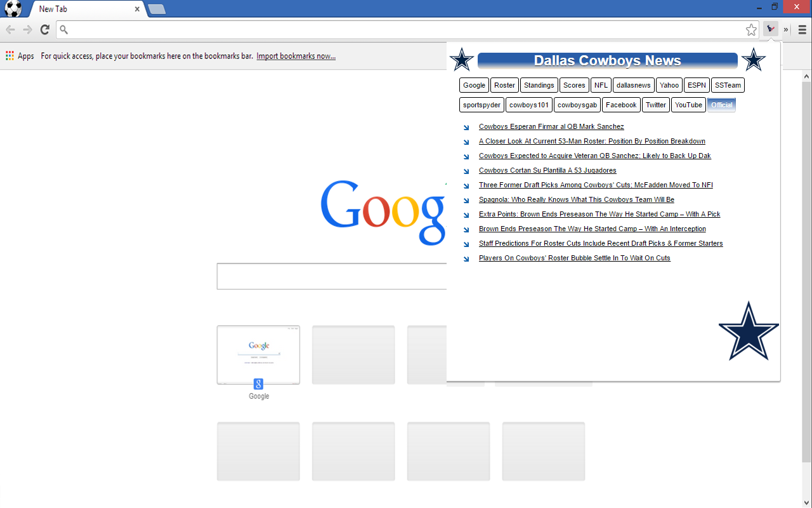Open the dallasnews button
This screenshot has height=508, width=812.
tap(634, 85)
